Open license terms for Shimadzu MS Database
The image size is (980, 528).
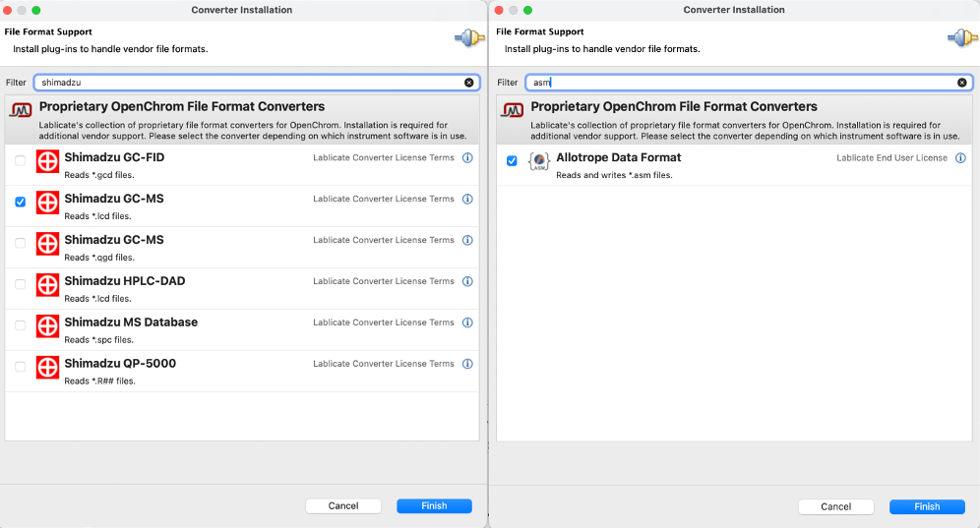click(x=384, y=323)
